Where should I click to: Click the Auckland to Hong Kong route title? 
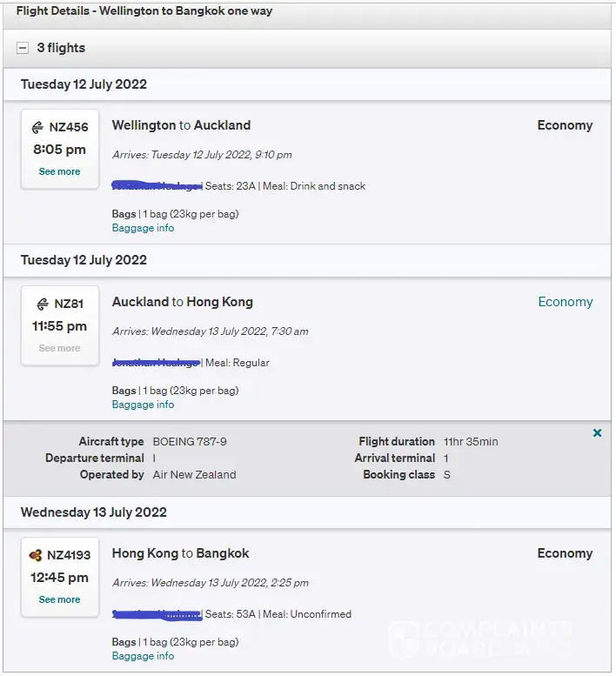tap(183, 302)
